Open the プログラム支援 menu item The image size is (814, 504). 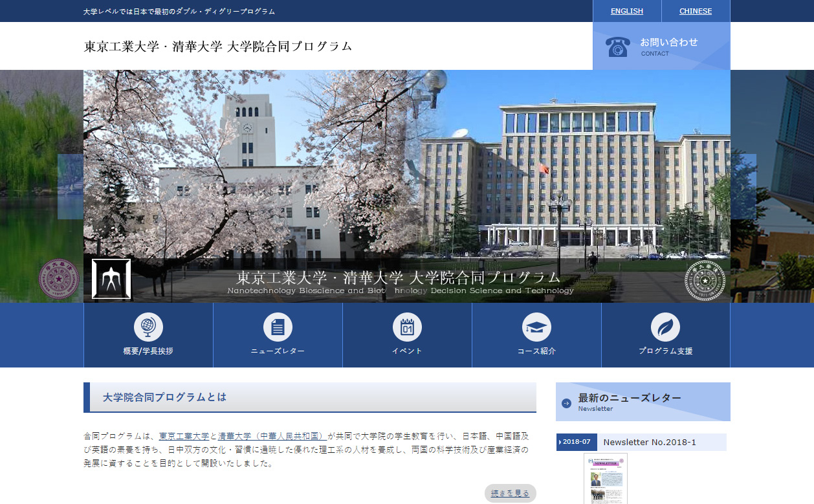(665, 335)
